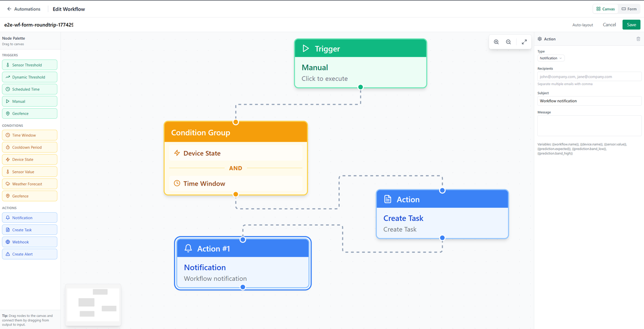Pick the Create Alert palette item
Image resolution: width=644 pixels, height=329 pixels.
point(30,254)
